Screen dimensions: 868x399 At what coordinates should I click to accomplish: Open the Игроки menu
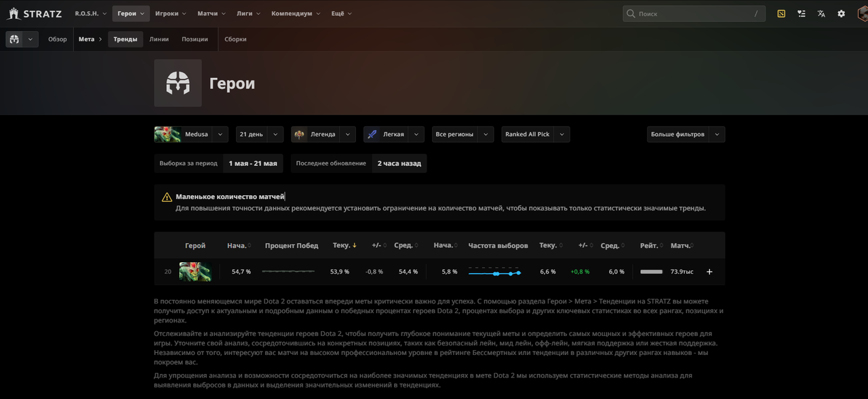coord(171,14)
